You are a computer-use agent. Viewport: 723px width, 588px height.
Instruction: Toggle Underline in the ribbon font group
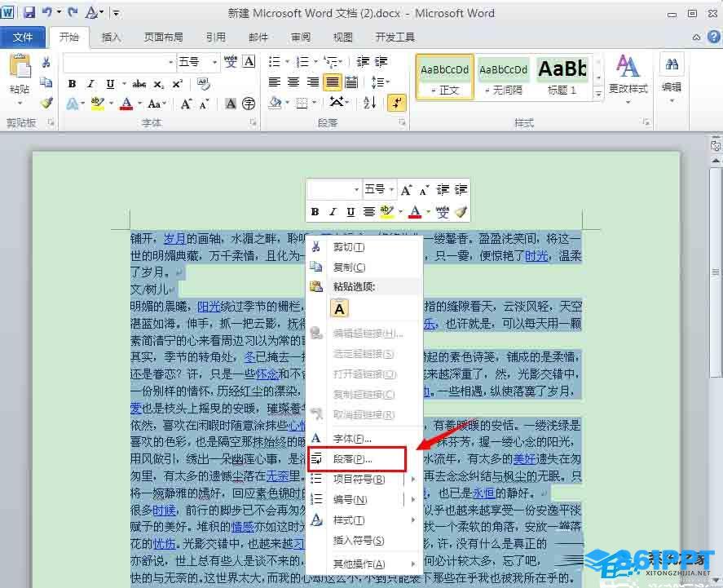pyautogui.click(x=110, y=84)
